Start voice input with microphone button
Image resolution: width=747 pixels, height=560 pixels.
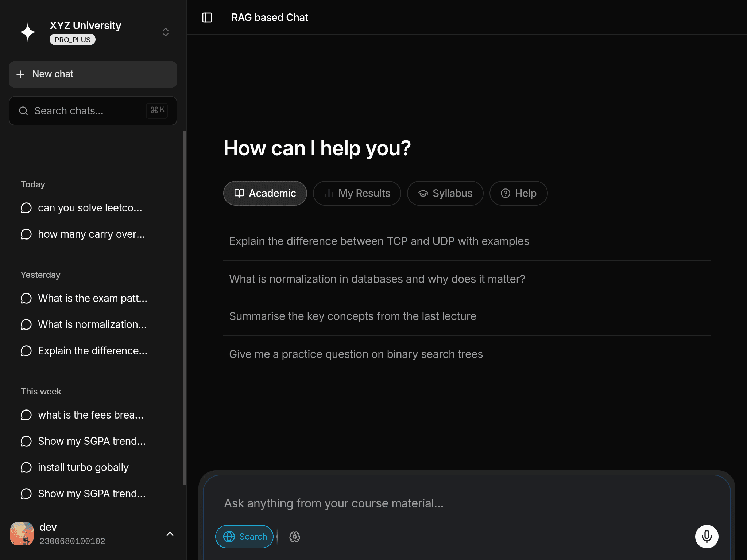[707, 537]
